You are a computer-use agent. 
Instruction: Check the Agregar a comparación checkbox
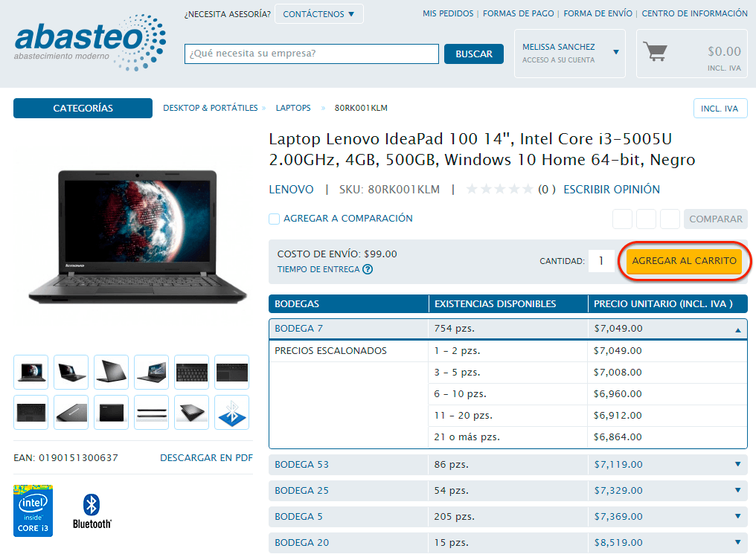pyautogui.click(x=275, y=219)
